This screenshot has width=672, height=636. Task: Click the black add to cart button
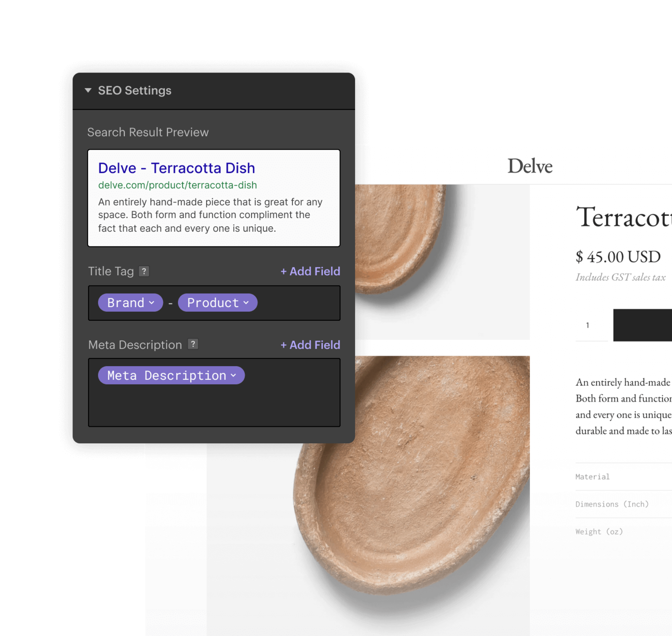click(x=642, y=325)
